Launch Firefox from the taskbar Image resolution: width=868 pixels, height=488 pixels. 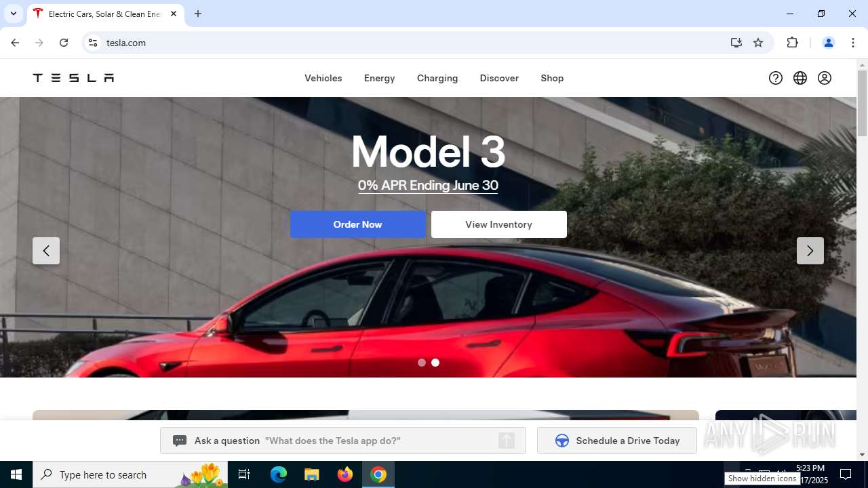pos(345,474)
